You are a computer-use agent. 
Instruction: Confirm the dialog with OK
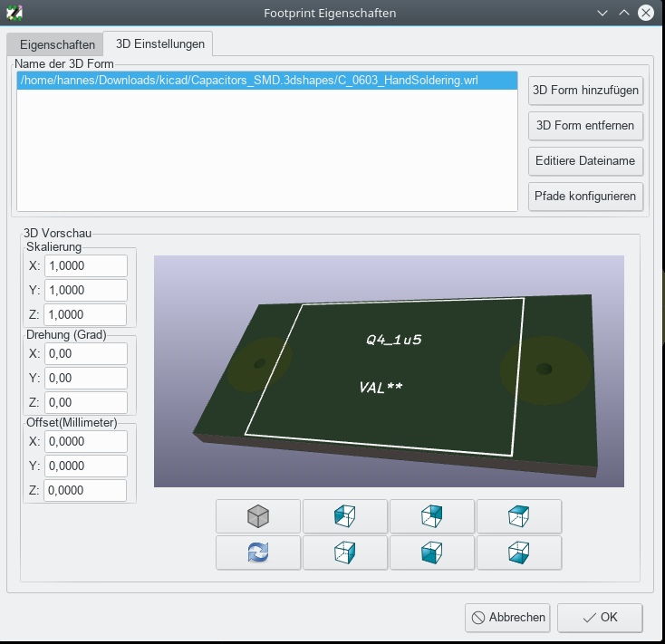point(600,618)
